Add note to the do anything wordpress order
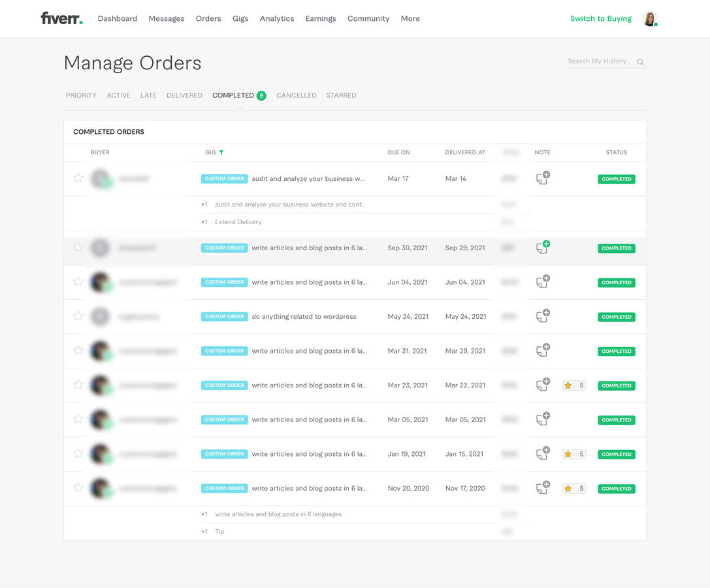 point(543,316)
